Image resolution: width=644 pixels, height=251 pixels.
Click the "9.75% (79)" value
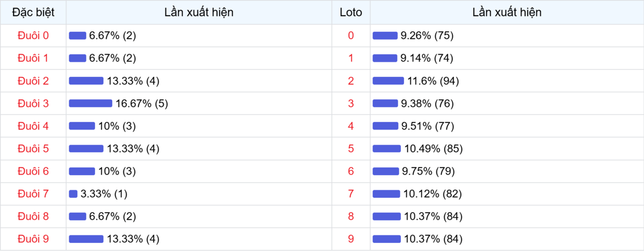coord(428,171)
